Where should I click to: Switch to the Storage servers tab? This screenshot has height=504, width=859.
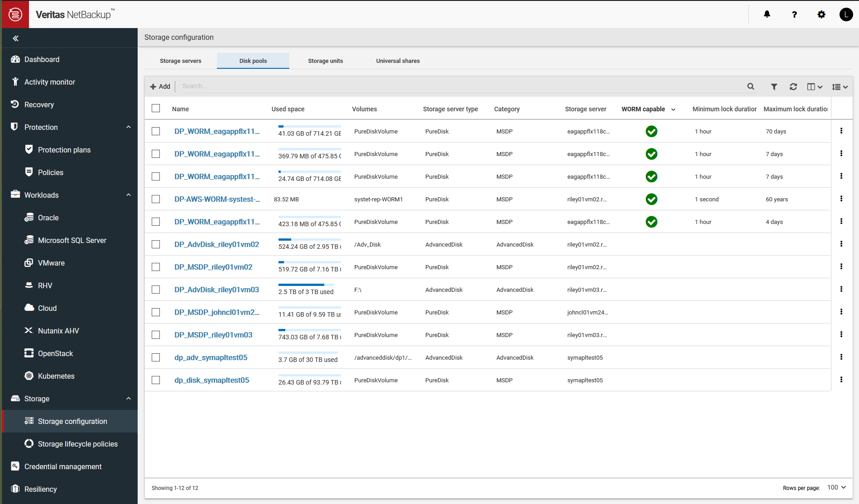pos(180,61)
